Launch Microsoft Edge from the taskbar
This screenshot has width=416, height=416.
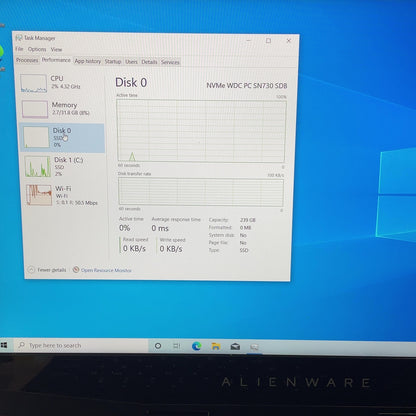pos(197,347)
